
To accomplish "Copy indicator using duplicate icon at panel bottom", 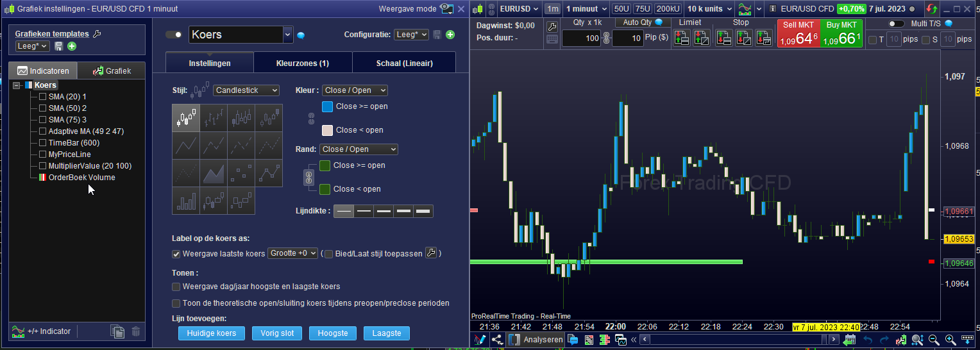I will (x=117, y=331).
